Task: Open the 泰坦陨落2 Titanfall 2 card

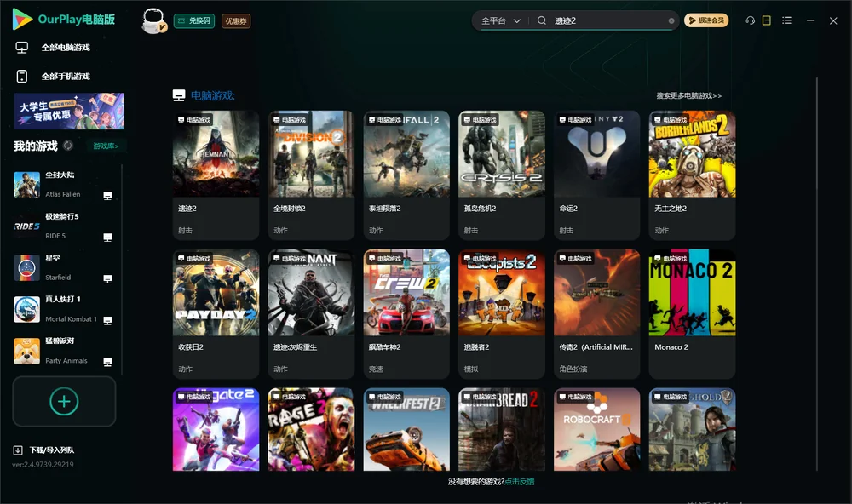Action: [x=406, y=175]
